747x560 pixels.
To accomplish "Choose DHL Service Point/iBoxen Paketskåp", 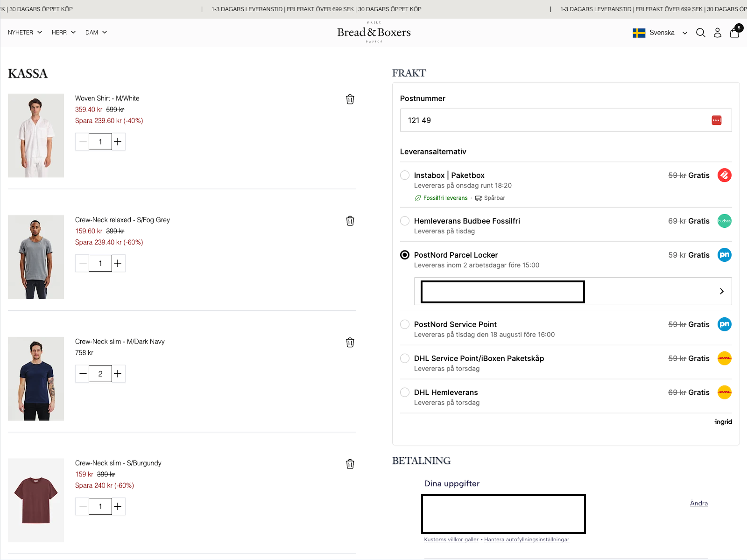I will click(405, 358).
